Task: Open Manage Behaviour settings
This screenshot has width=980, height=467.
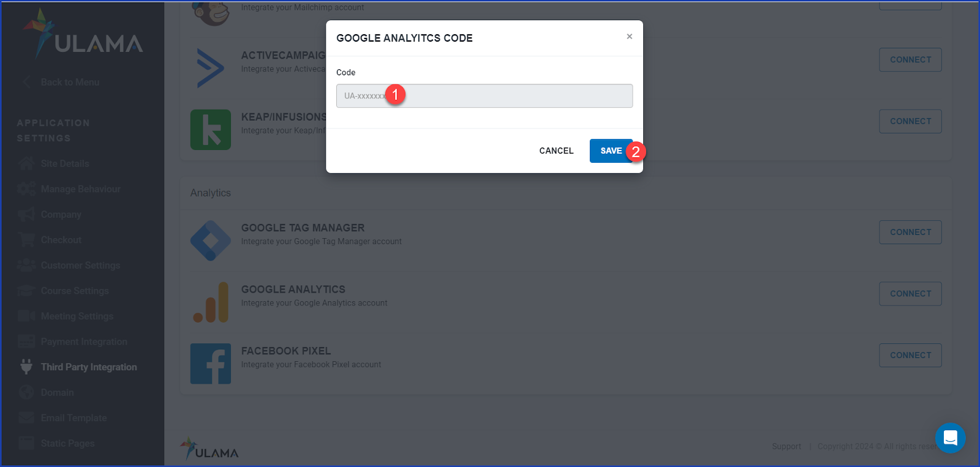Action: coord(80,189)
